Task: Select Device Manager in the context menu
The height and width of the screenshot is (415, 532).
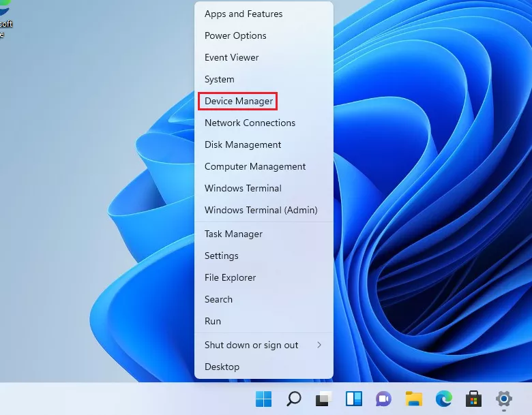Action: pyautogui.click(x=239, y=101)
